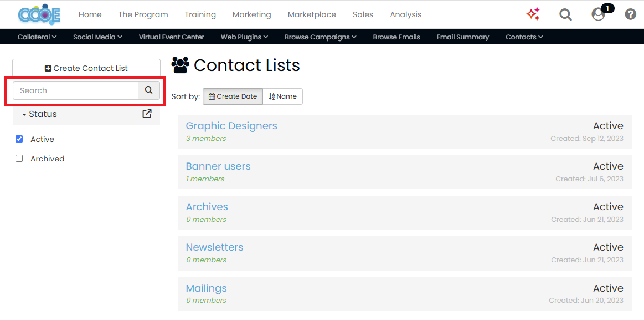
Task: Go to the Marketplace menu item
Action: [x=311, y=14]
